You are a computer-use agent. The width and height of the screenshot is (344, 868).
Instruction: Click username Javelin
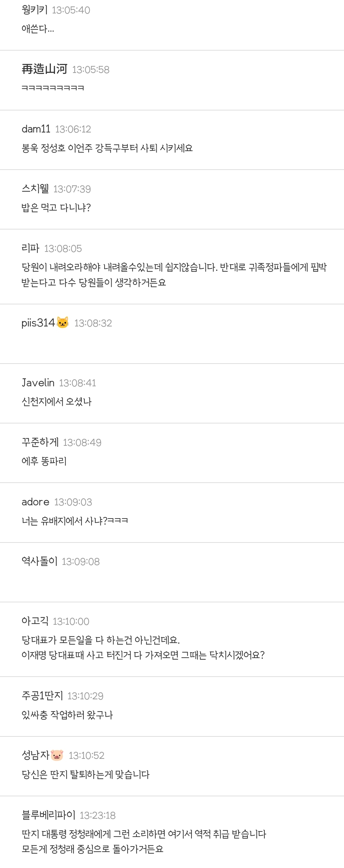pos(38,383)
